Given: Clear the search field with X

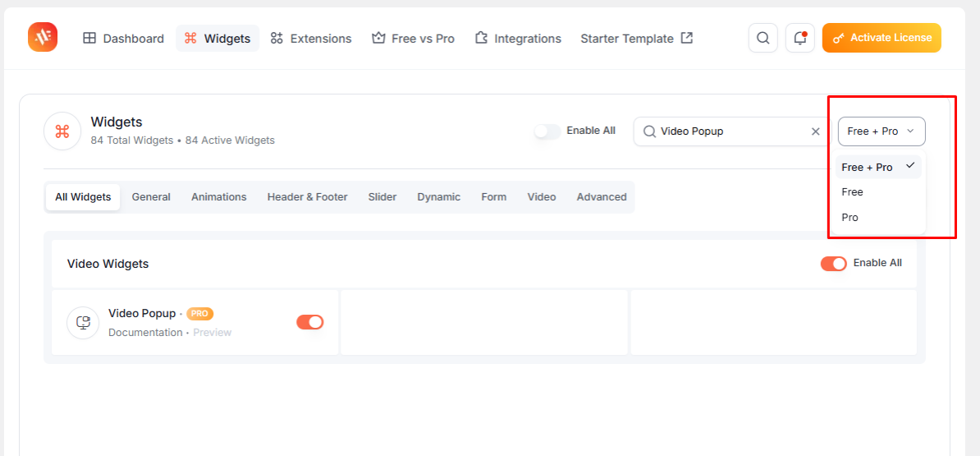Looking at the screenshot, I should [x=815, y=131].
